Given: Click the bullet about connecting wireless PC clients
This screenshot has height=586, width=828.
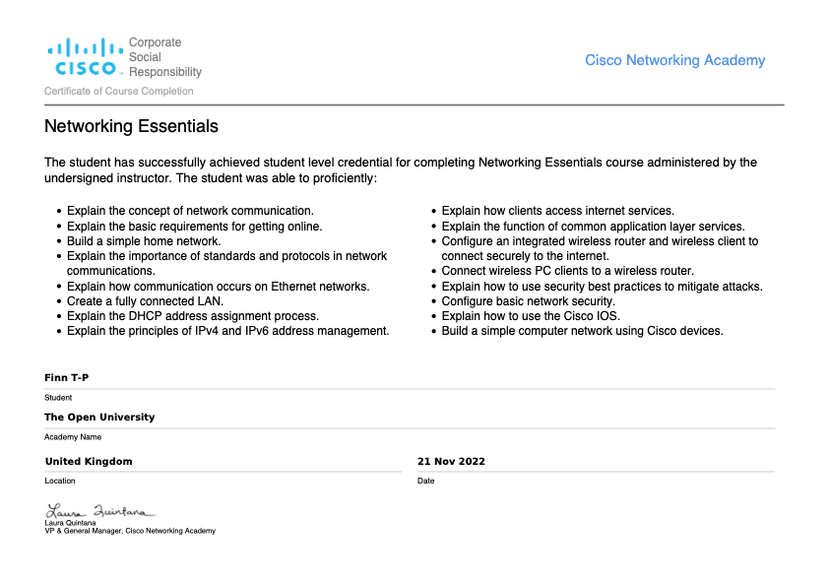Looking at the screenshot, I should (x=567, y=271).
